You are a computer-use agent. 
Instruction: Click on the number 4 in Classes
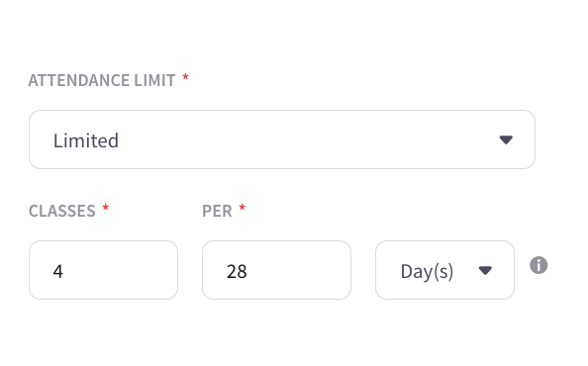click(57, 271)
